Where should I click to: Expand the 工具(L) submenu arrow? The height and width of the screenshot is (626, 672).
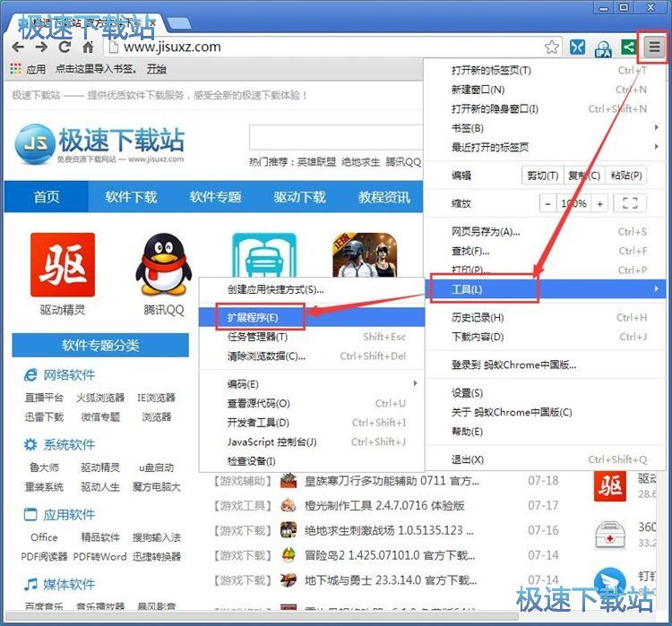tap(657, 288)
